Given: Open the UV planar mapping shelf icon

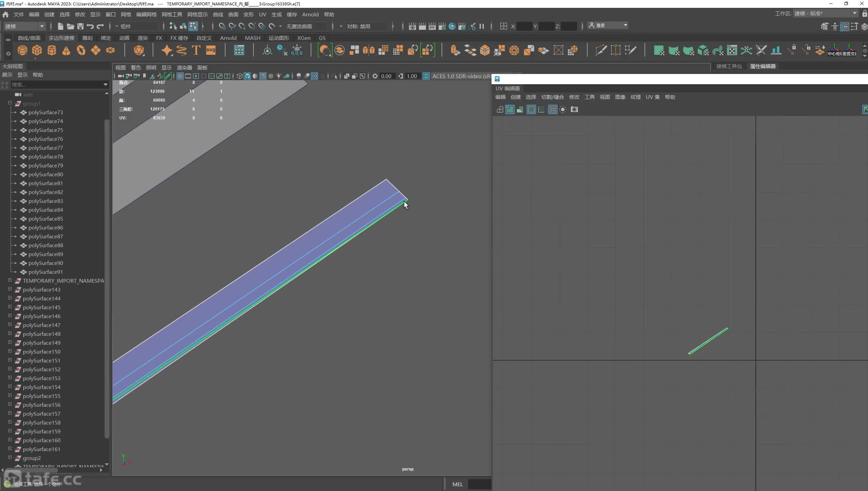Looking at the screenshot, I should click(x=659, y=50).
